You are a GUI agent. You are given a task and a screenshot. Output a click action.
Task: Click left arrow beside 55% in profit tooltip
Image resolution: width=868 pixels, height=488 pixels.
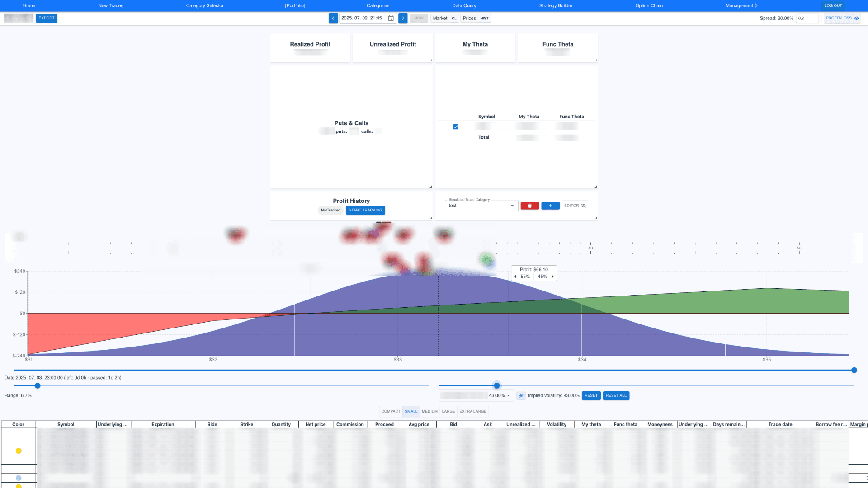coord(515,277)
